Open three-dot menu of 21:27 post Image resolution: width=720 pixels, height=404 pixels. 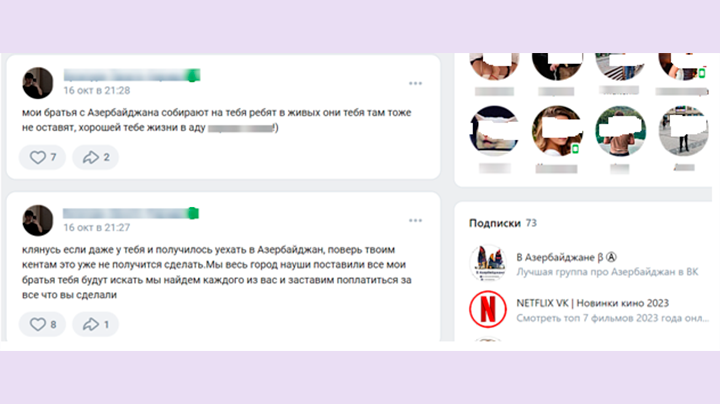[415, 220]
